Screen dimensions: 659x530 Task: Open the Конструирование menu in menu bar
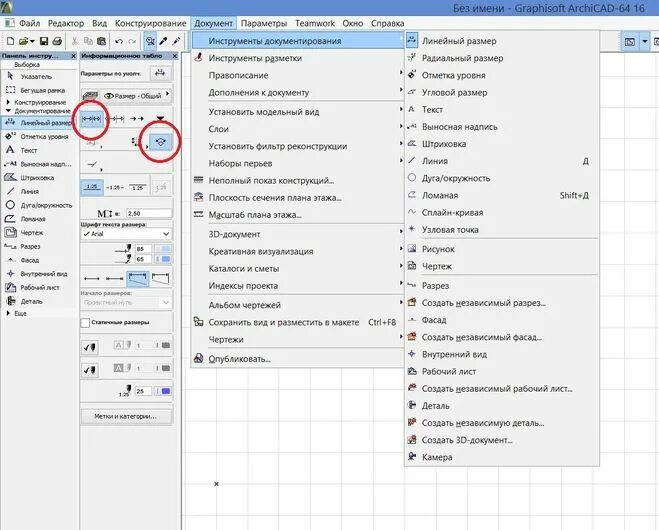coord(150,24)
